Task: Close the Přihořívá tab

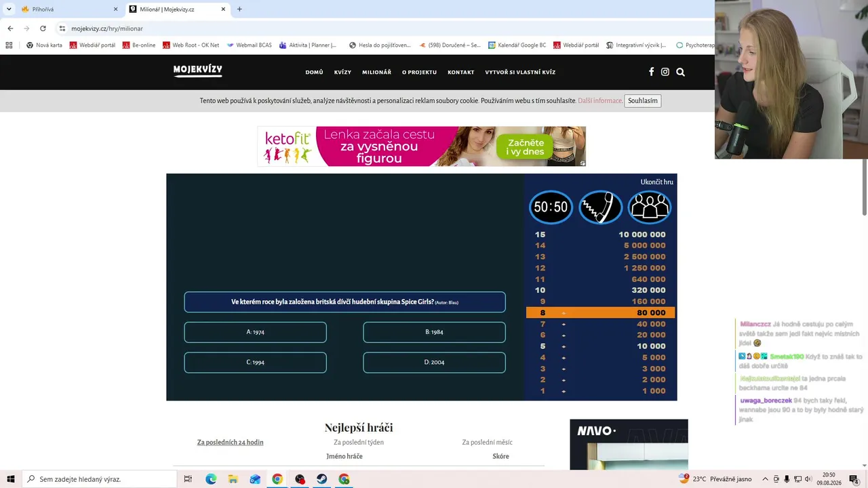Action: point(115,9)
